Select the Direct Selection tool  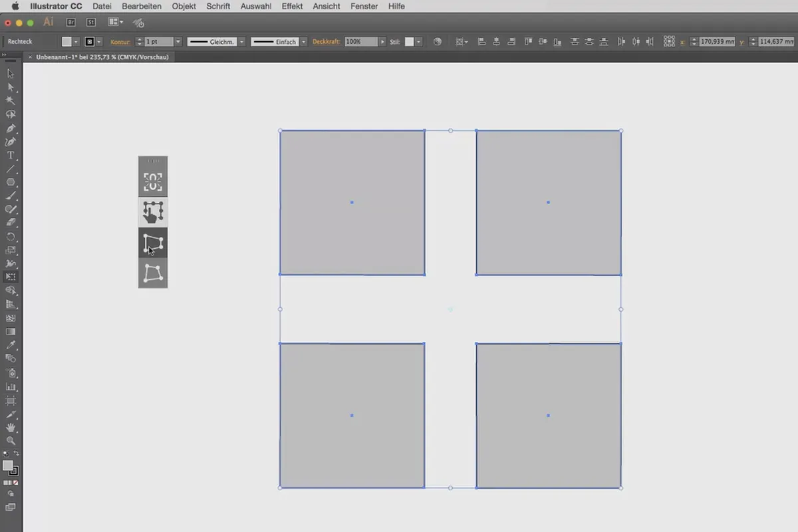11,87
